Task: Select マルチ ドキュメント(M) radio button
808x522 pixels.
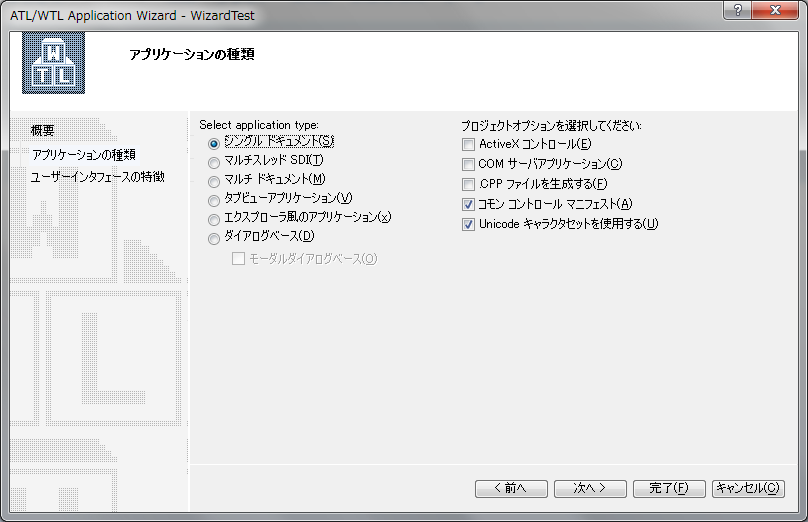Action: coord(214,182)
